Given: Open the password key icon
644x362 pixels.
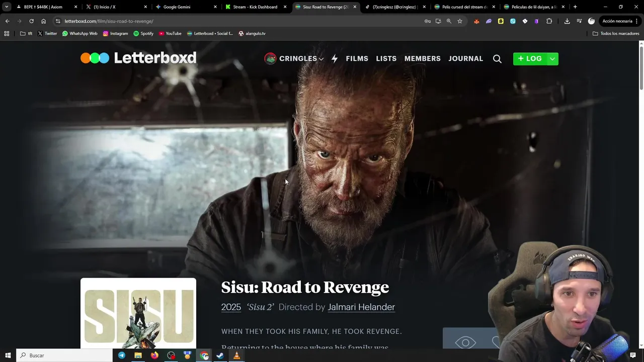Looking at the screenshot, I should [427, 21].
